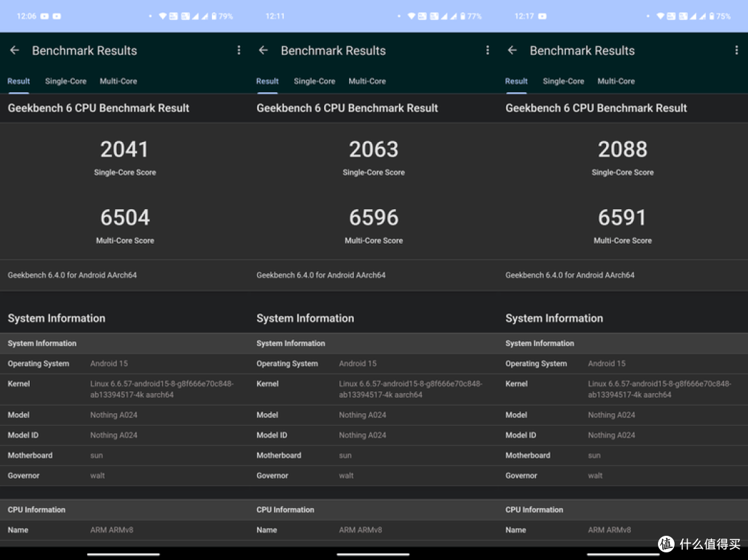
Task: Tap Governor 'walt' value in 12:11 screen
Action: (346, 475)
